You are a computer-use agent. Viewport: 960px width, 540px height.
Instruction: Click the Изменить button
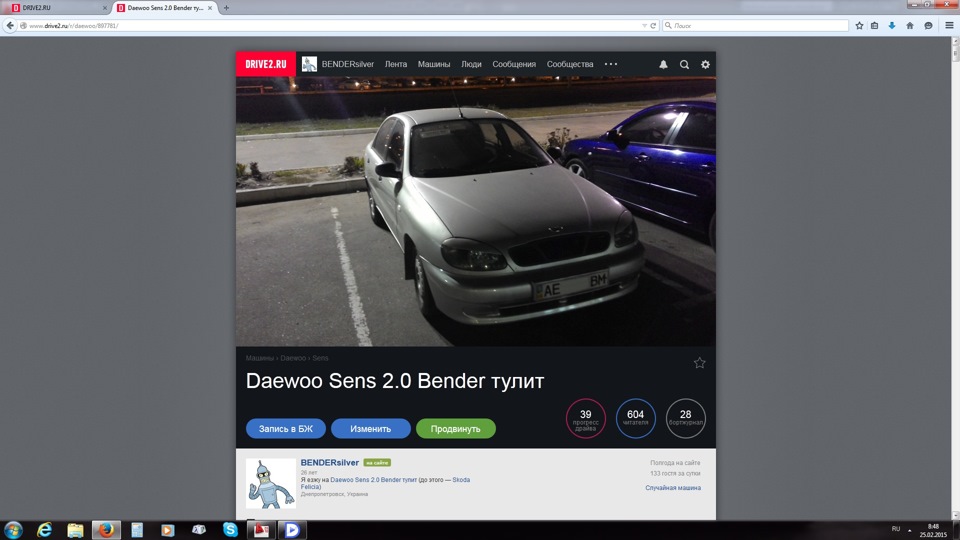click(370, 429)
